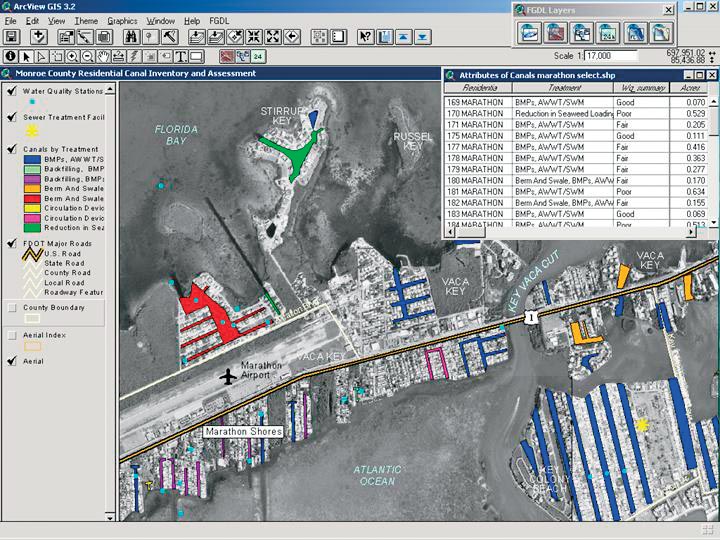720x540 pixels.
Task: Toggle FDOT Major Roads theme checkbox
Action: coord(12,243)
